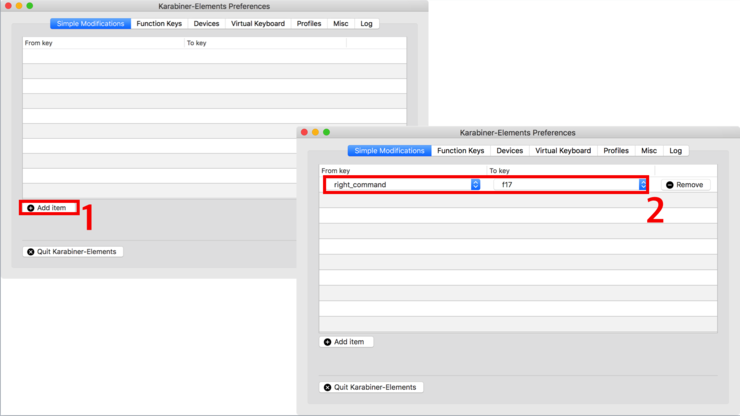This screenshot has height=416, width=740.
Task: Minimize the front Karabiner-Elements Preferences window
Action: (x=315, y=132)
